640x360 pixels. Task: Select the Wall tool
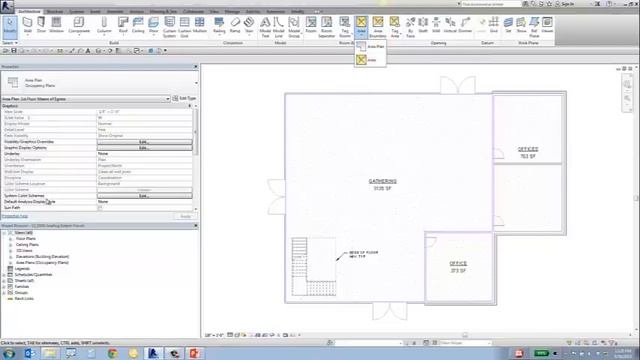coord(27,25)
